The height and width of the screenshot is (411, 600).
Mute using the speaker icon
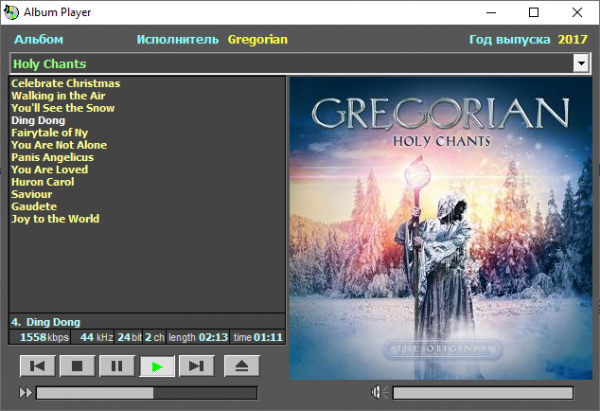point(379,392)
